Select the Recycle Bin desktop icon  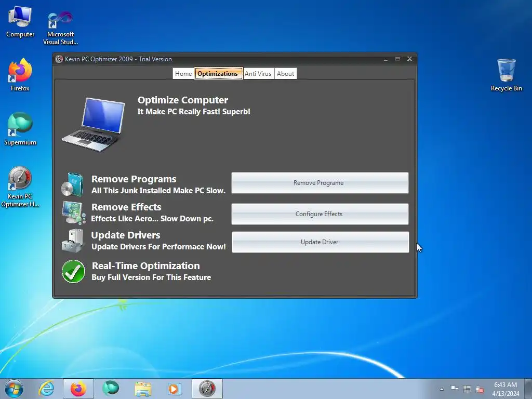pos(506,75)
